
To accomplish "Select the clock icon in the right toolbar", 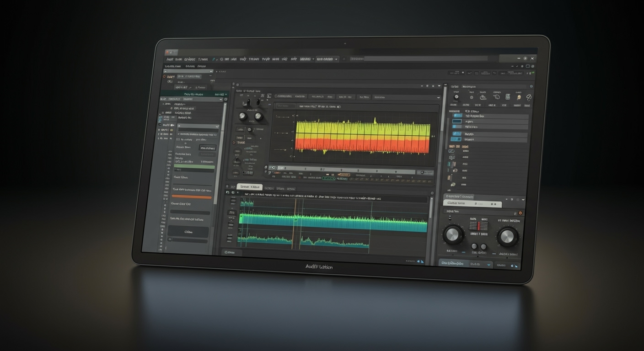I will pos(472,97).
